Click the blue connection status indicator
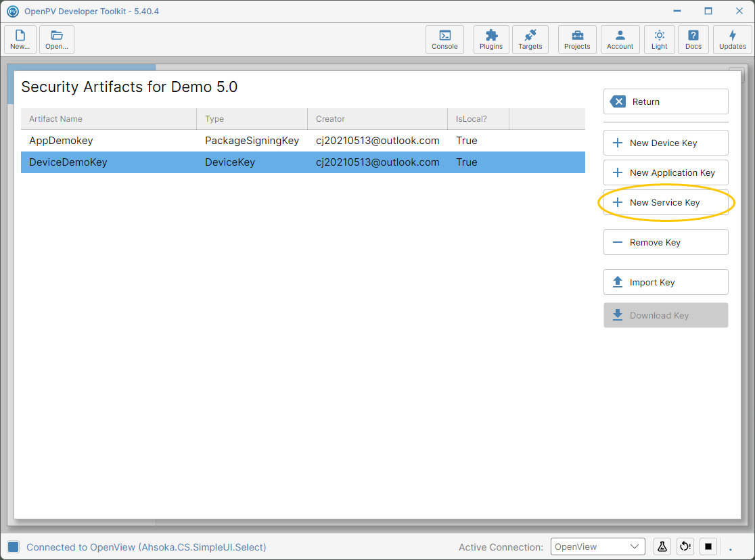 (x=13, y=546)
